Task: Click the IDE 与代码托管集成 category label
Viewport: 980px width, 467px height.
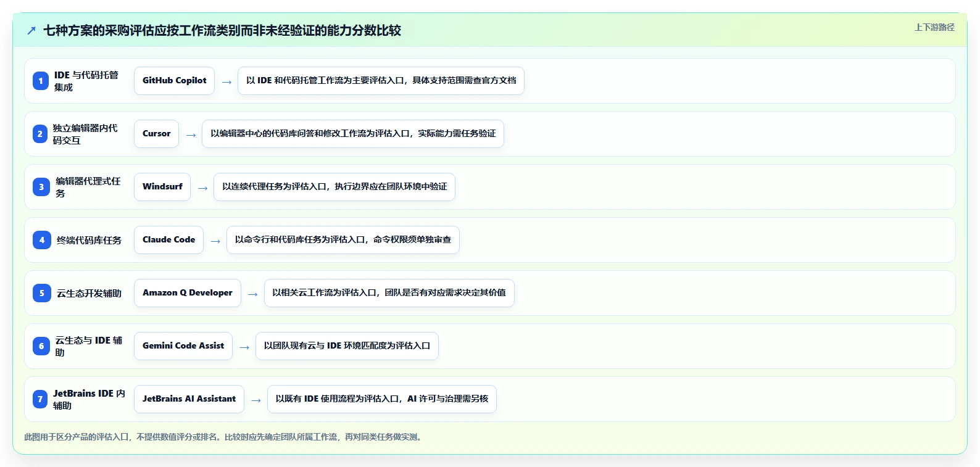Action: click(86, 81)
